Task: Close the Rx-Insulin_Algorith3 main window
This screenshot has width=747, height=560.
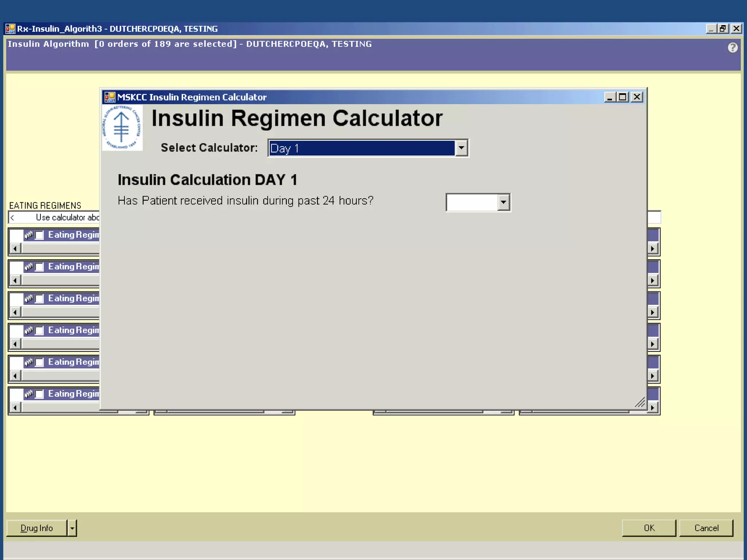Action: click(x=736, y=28)
